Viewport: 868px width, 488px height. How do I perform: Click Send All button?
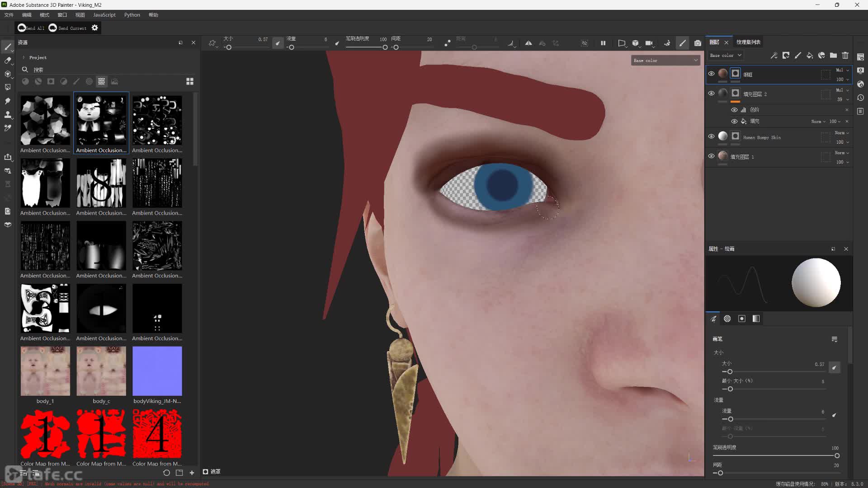click(x=31, y=28)
